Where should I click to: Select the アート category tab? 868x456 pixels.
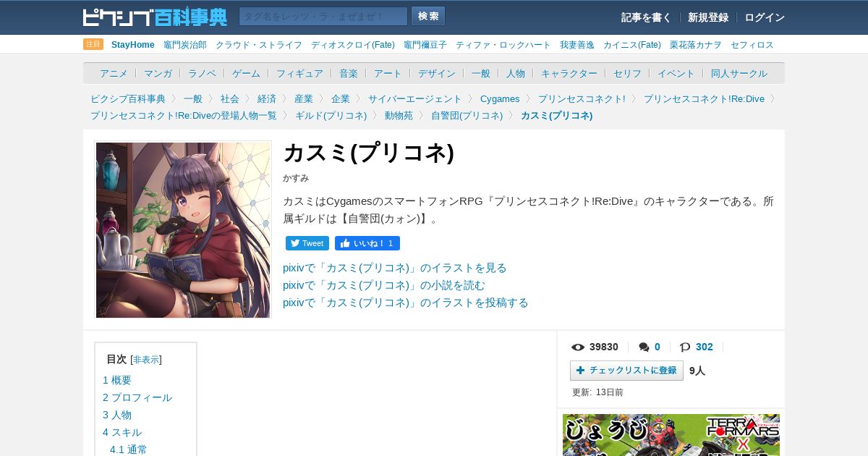(388, 74)
